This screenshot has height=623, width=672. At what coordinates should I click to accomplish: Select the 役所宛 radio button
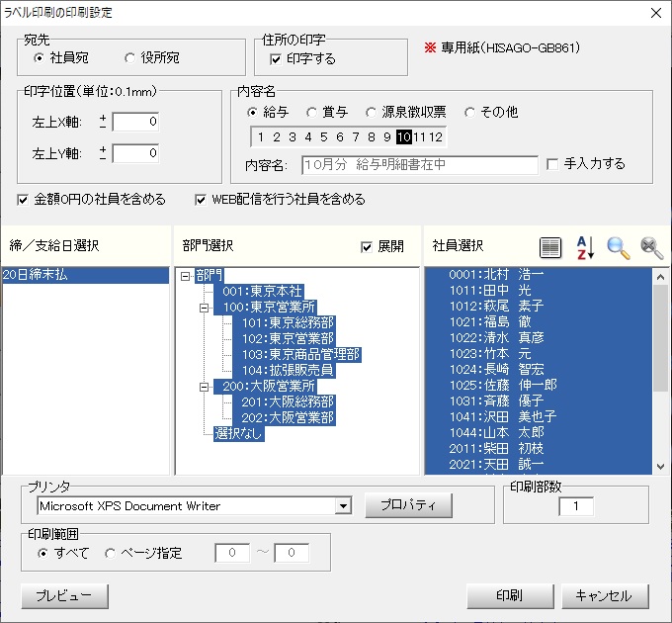(129, 57)
